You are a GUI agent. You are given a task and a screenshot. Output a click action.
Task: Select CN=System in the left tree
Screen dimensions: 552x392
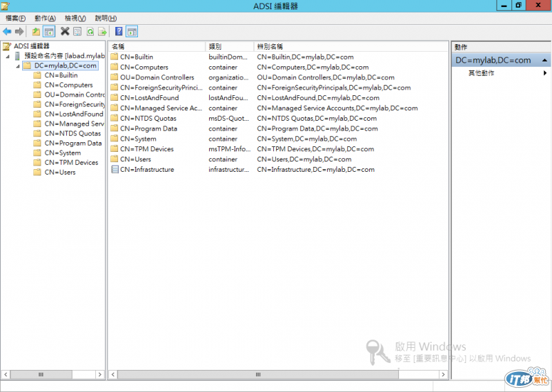pyautogui.click(x=63, y=153)
